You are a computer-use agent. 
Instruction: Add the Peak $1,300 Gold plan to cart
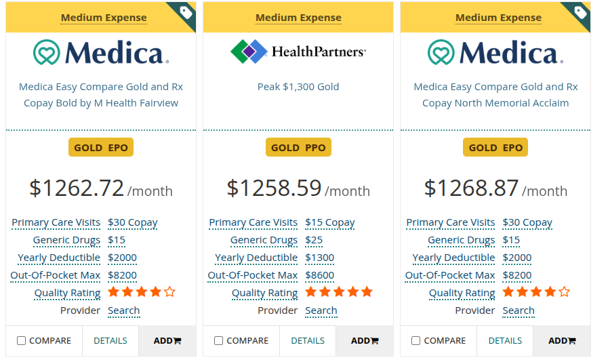pyautogui.click(x=365, y=341)
